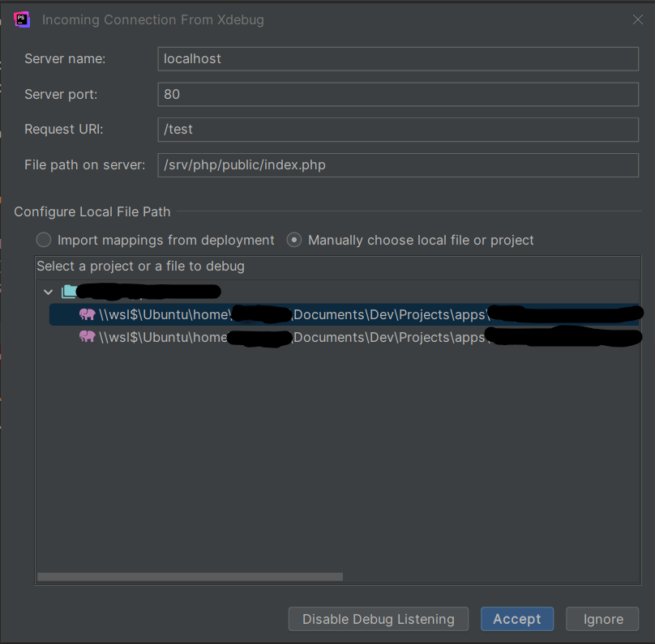Select the highlighted first wsl$ PHP file row
Screen dimensions: 655x644
tap(344, 314)
